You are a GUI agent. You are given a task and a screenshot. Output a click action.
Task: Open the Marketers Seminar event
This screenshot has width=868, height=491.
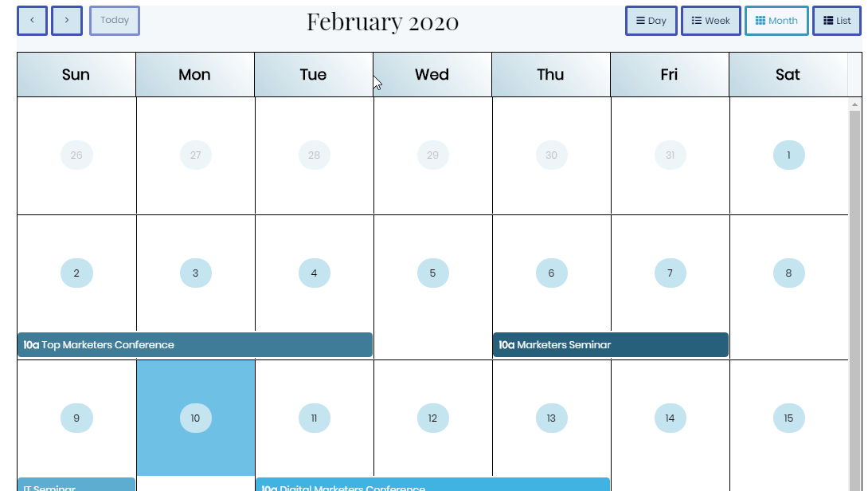pyautogui.click(x=609, y=344)
